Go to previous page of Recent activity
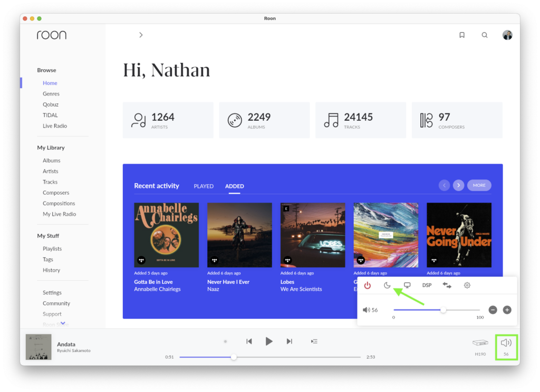This screenshot has width=540, height=392. 444,185
